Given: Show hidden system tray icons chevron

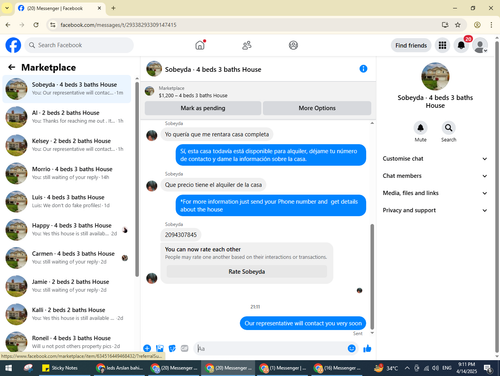Looking at the screenshot, I should [407, 368].
